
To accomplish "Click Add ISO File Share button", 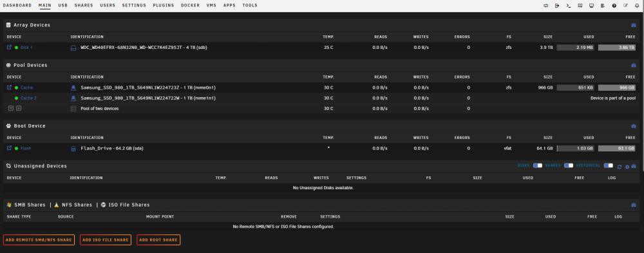I will coord(106,240).
